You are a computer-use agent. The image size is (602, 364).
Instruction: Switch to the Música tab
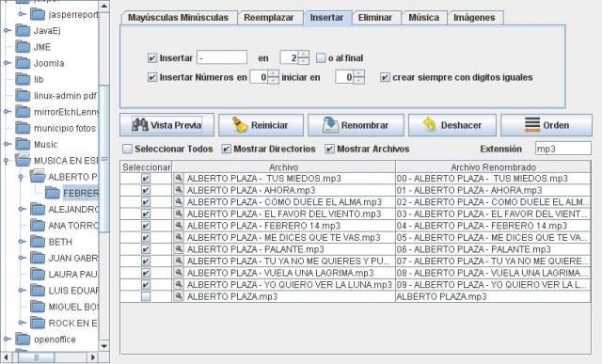(x=424, y=18)
